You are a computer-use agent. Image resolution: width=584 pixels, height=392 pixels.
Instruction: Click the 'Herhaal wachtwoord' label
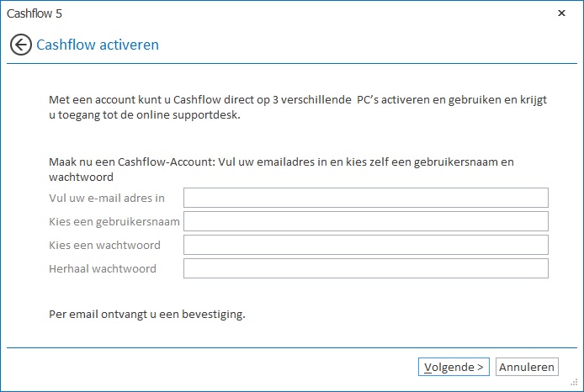coord(103,269)
